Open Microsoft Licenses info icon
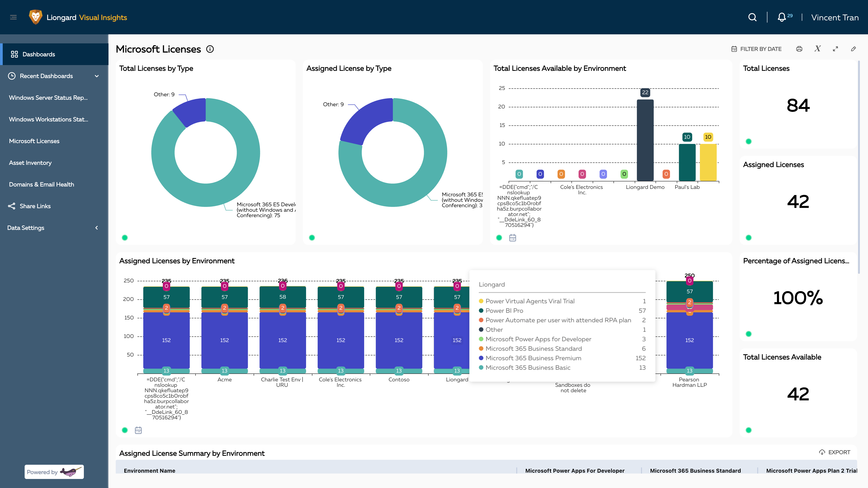This screenshot has width=868, height=488. tap(210, 49)
